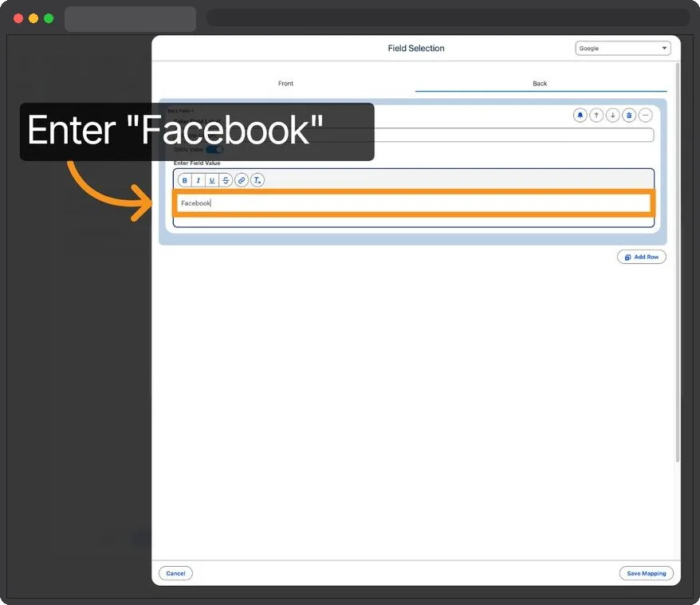Clear text formatting in the editor

tap(258, 180)
